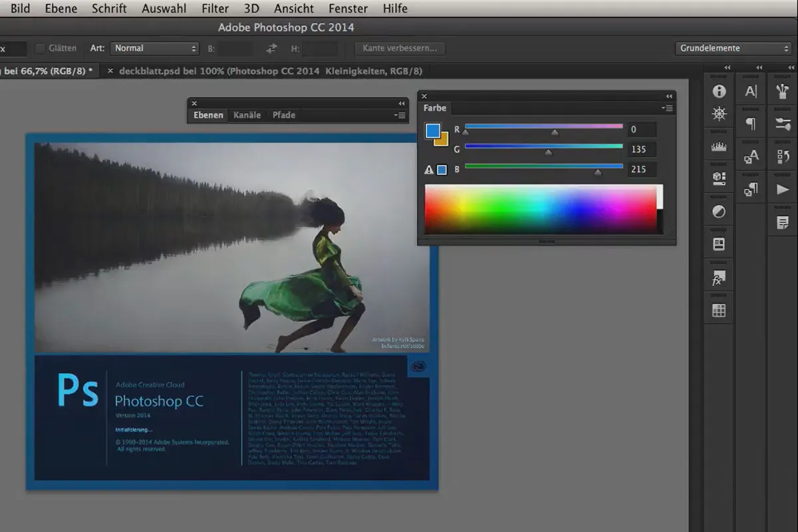Swap width and height arrows in options bar
The image size is (798, 532).
(271, 49)
